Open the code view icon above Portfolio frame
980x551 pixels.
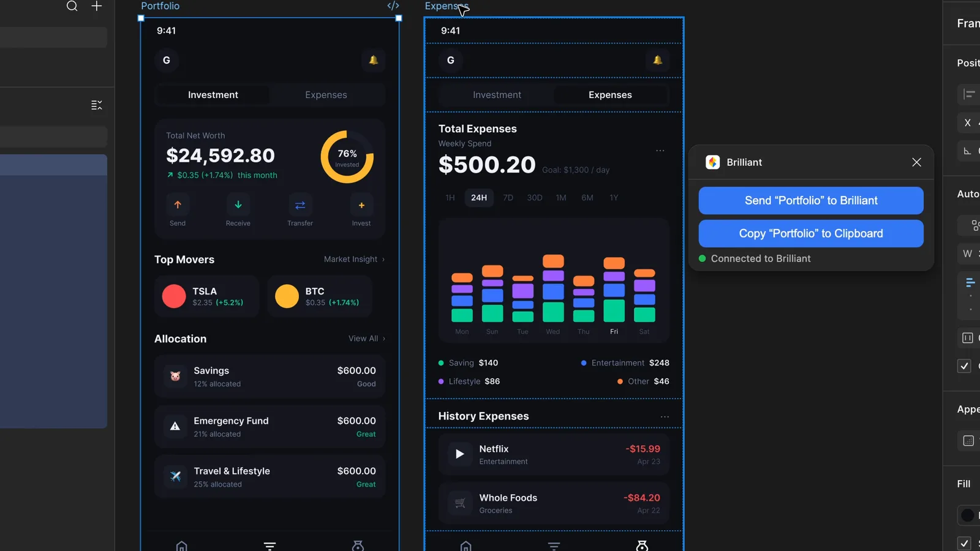[393, 6]
